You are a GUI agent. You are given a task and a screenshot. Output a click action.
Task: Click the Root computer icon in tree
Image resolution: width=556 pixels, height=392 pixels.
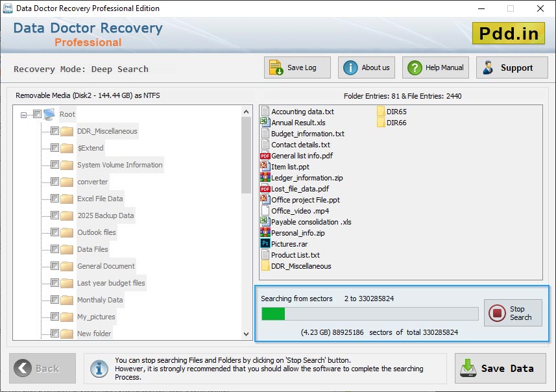click(49, 114)
